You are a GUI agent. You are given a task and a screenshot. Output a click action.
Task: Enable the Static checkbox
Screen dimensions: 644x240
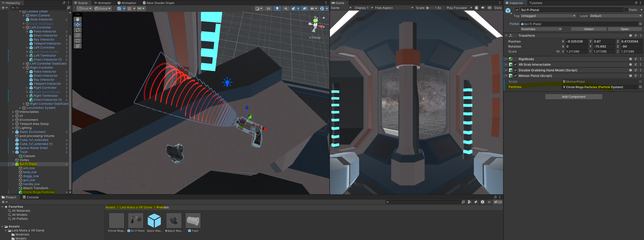tap(626, 10)
